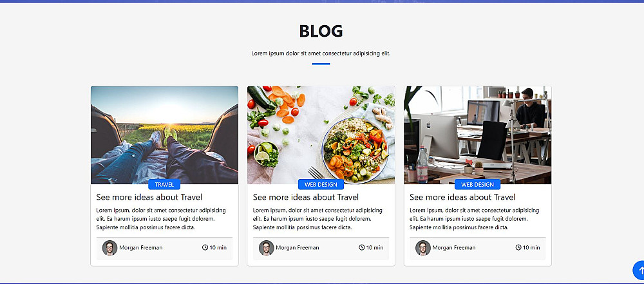Select the TRAVEL category badge
644x284 pixels.
pos(164,185)
